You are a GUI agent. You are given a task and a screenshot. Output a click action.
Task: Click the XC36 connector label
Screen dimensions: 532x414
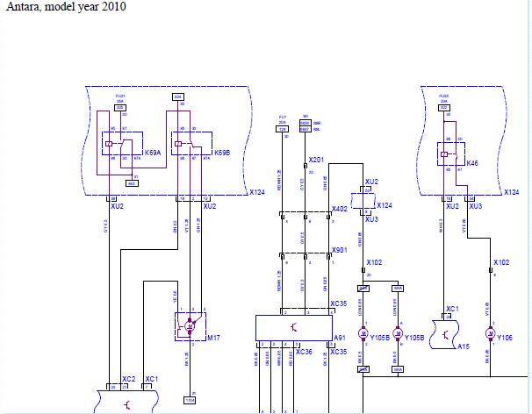304,352
